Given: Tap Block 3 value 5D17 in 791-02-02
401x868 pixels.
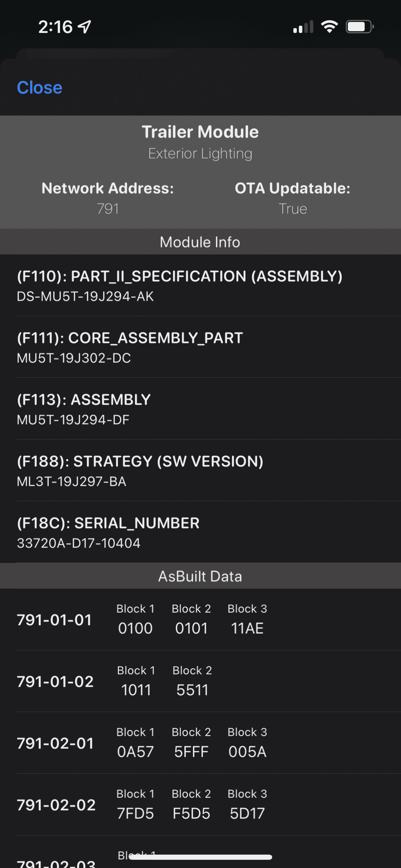Looking at the screenshot, I should (x=247, y=813).
